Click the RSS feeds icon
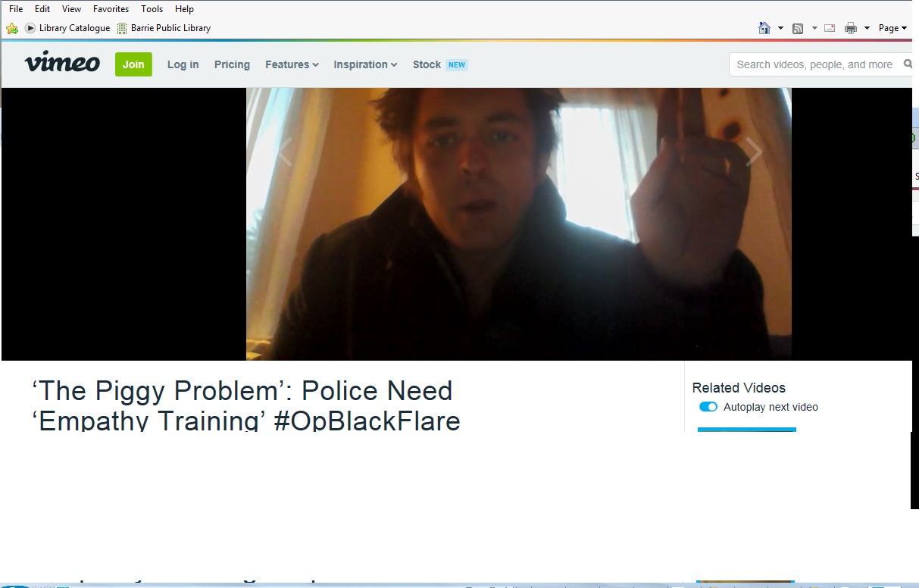919x588 pixels. 798,29
